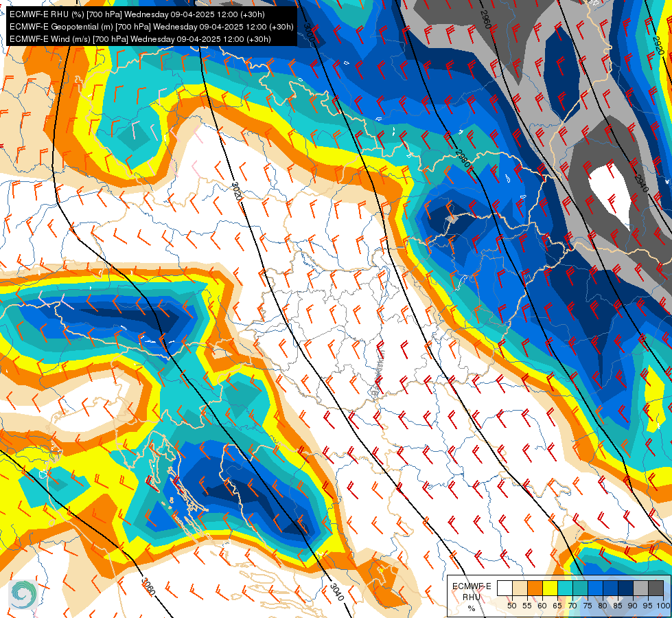Screen dimensions: 672x618
Task: Click the ECMWF-E Geopotential (m) title line
Action: point(151,27)
